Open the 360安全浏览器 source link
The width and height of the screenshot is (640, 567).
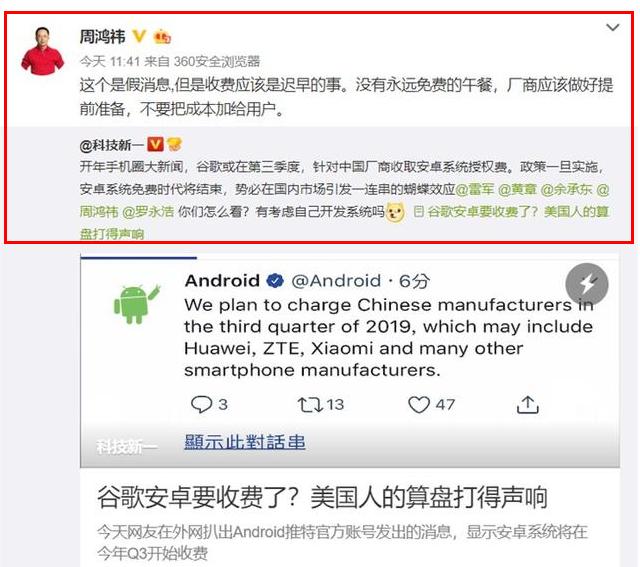[217, 61]
